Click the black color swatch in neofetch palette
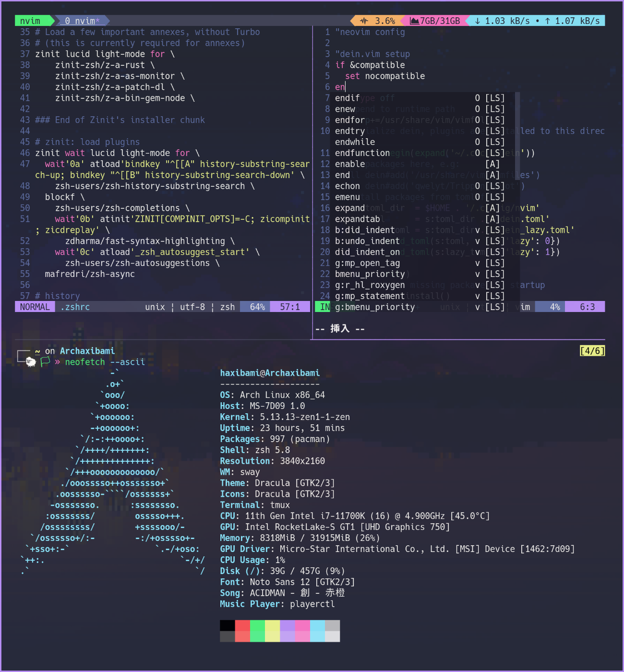This screenshot has width=624, height=672. 228,625
